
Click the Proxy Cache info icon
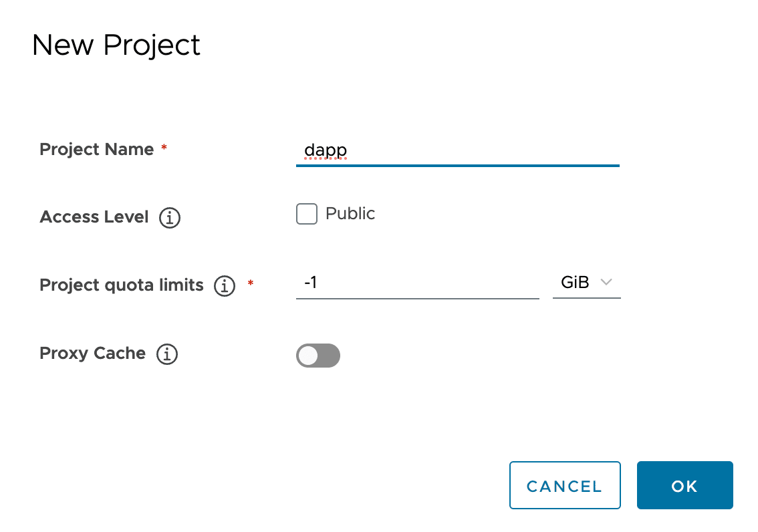click(167, 354)
